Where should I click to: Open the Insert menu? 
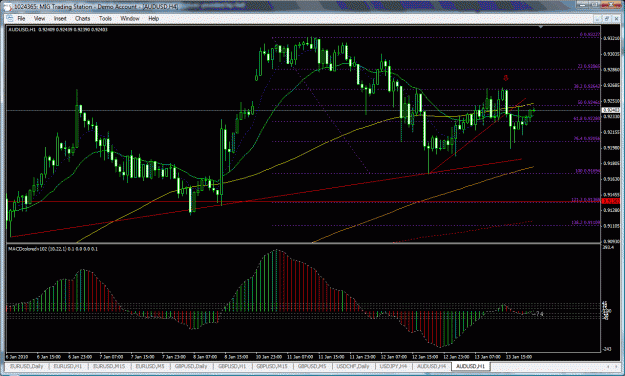click(60, 18)
